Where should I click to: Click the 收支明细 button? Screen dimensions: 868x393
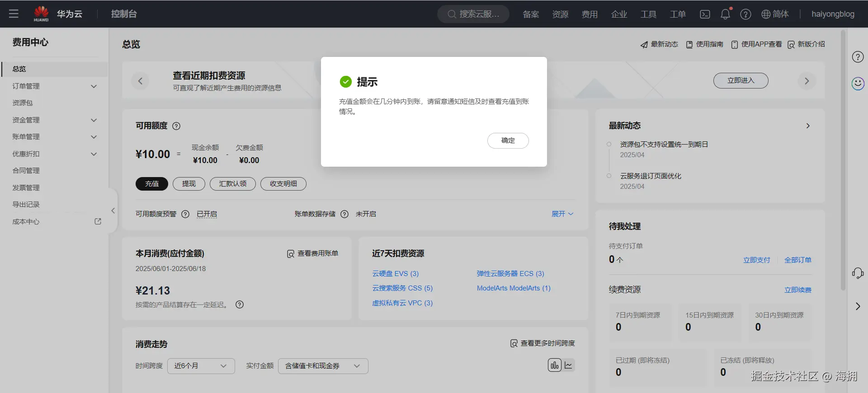[283, 184]
